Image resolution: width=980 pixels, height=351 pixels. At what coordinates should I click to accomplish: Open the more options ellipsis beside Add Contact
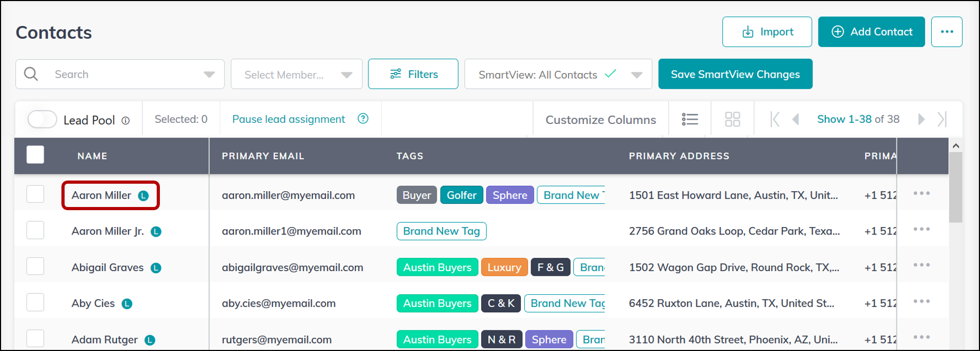(947, 32)
